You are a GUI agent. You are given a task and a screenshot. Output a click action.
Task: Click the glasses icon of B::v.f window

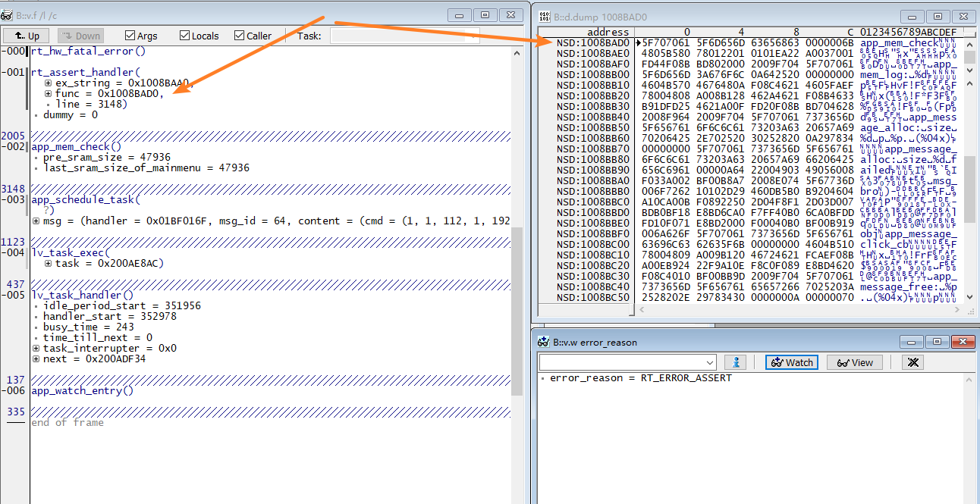(x=7, y=15)
